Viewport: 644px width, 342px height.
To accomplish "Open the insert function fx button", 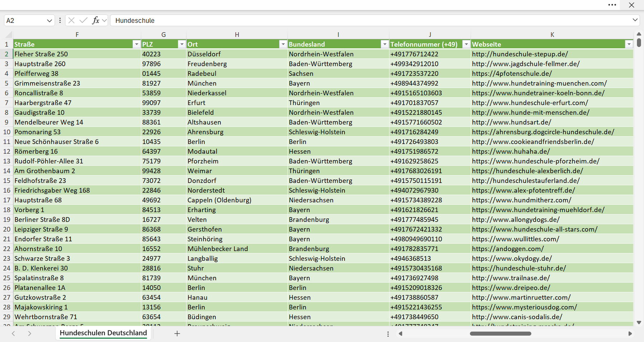I will [x=96, y=20].
